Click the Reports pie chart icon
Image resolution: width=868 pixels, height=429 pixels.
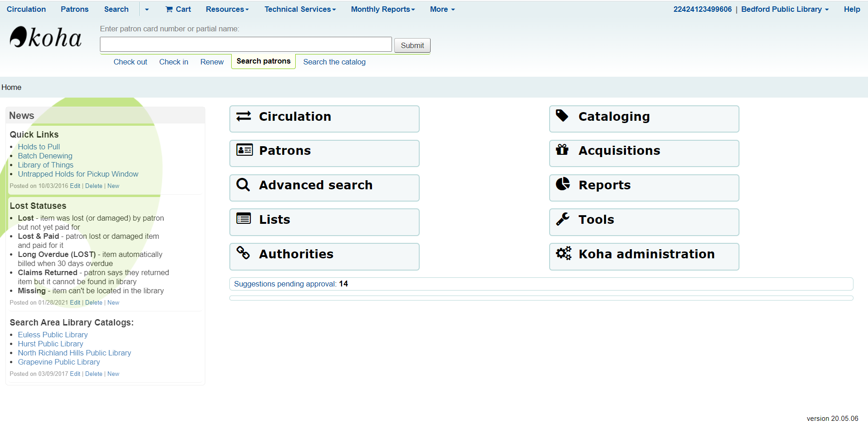click(x=563, y=184)
